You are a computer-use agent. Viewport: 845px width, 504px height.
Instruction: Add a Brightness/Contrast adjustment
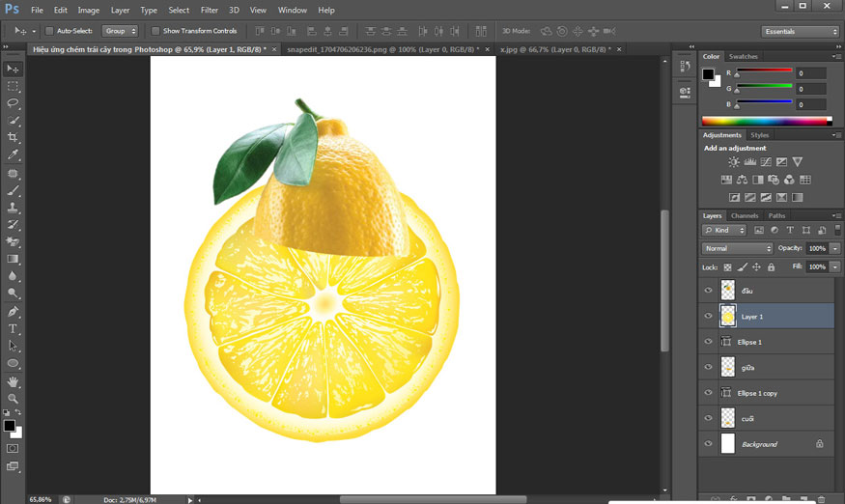coord(733,161)
